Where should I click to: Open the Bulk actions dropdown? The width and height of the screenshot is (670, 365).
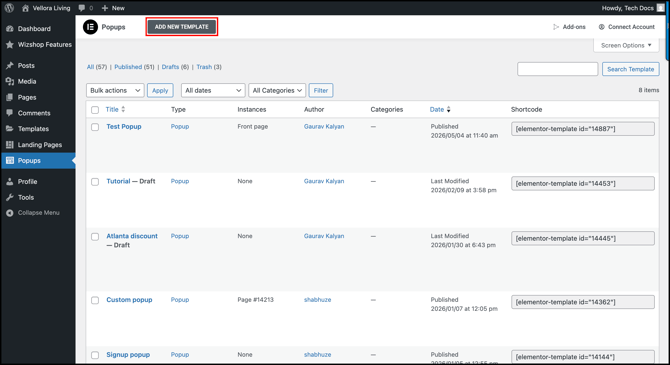point(115,90)
